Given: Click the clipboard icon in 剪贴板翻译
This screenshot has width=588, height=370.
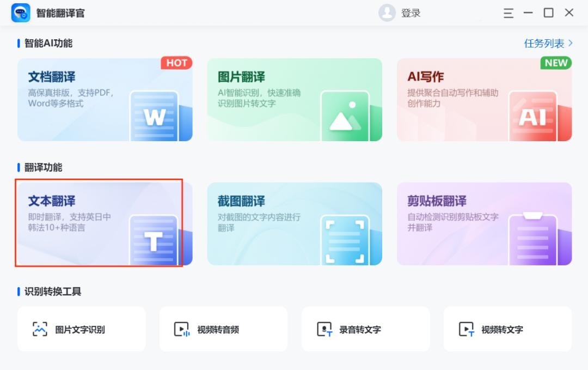Looking at the screenshot, I should pos(532,239).
